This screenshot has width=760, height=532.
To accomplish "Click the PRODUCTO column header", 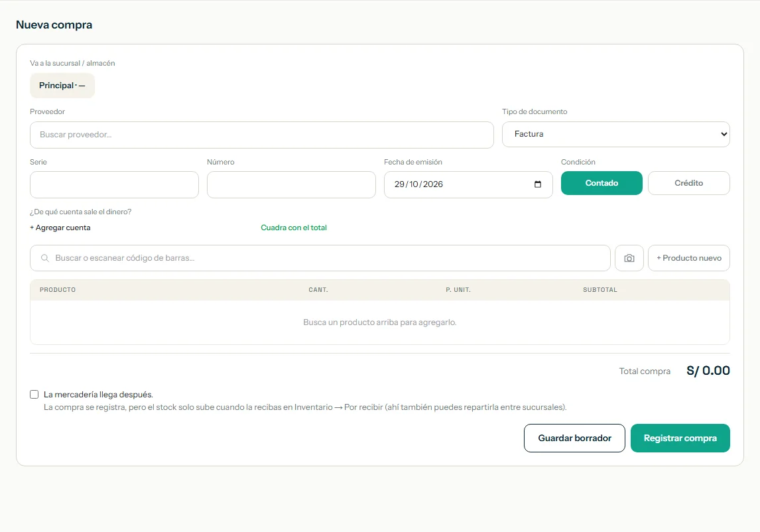I will pyautogui.click(x=58, y=289).
